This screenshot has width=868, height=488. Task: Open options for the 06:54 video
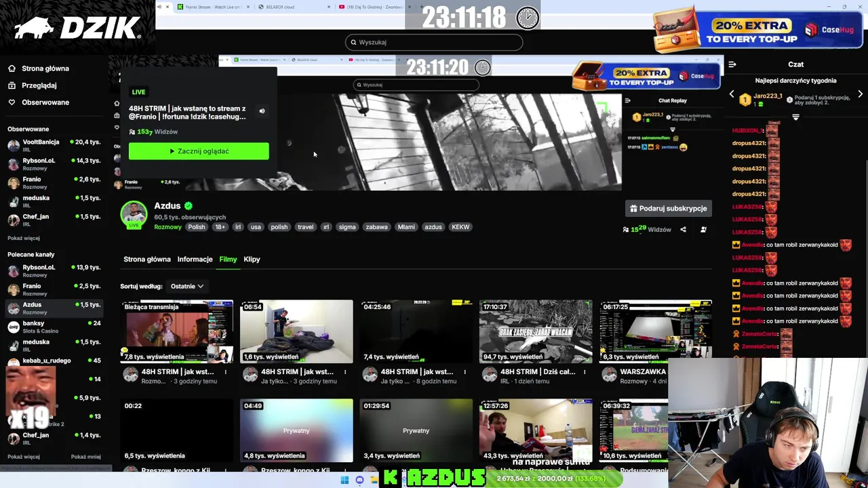pos(345,372)
